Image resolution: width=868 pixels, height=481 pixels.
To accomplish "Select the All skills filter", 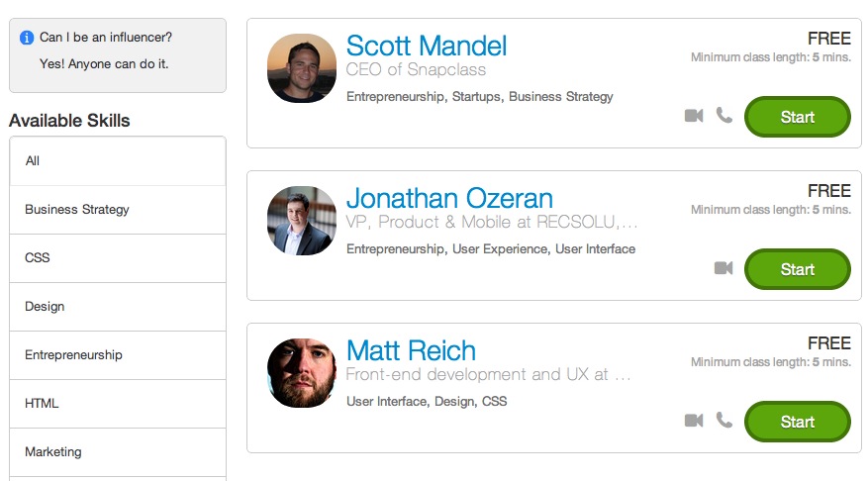I will point(118,161).
